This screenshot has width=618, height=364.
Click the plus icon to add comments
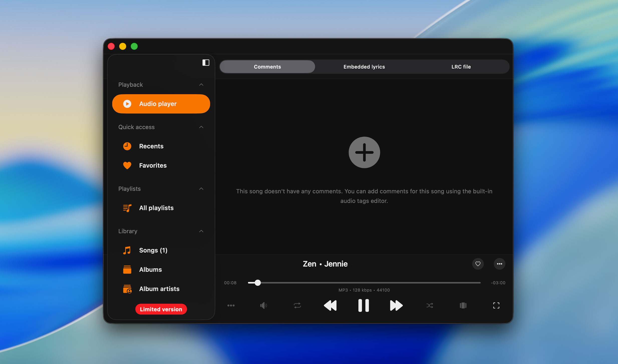click(364, 152)
